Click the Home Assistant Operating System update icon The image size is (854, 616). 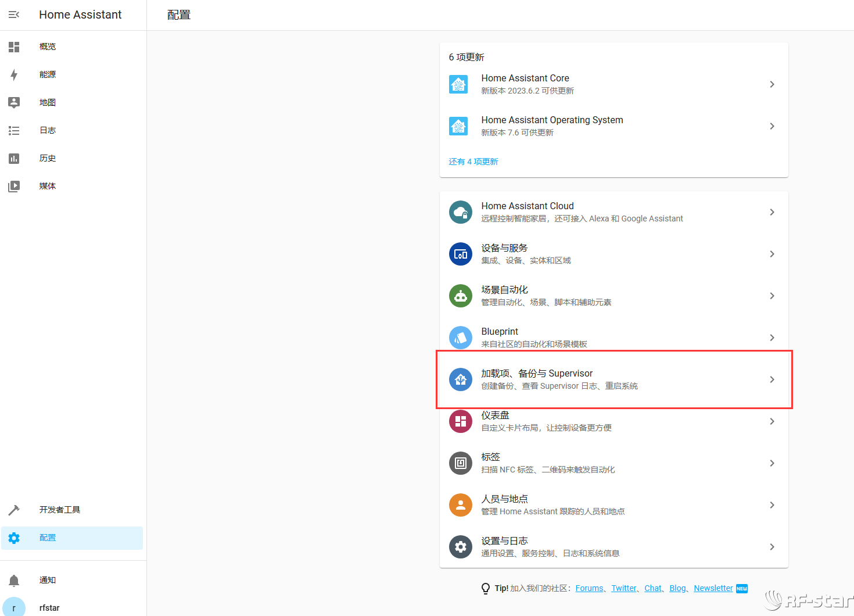[x=458, y=126]
